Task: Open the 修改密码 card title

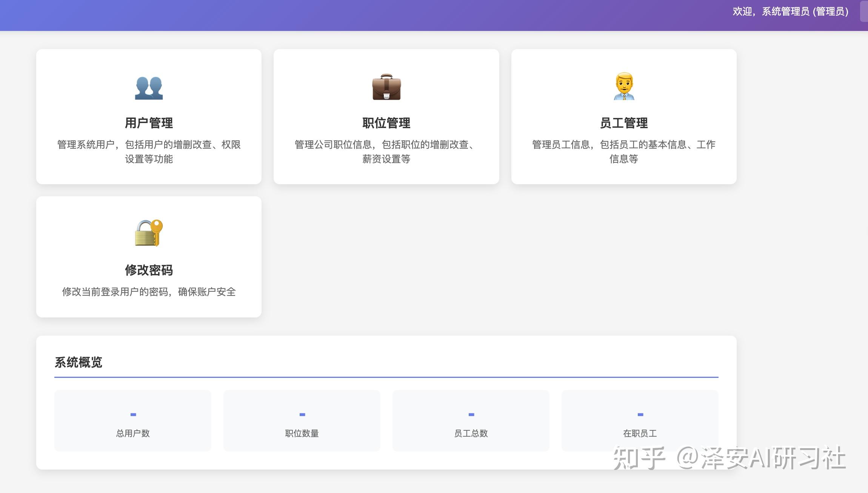Action: pos(149,270)
